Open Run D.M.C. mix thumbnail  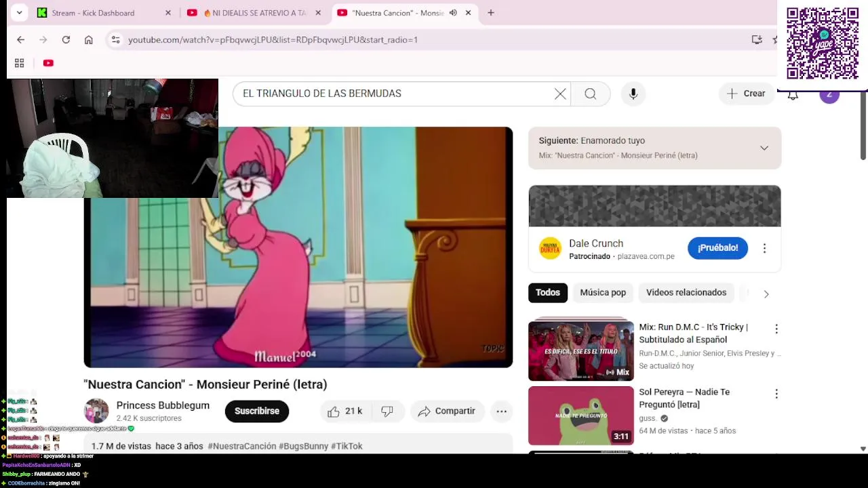(x=581, y=350)
